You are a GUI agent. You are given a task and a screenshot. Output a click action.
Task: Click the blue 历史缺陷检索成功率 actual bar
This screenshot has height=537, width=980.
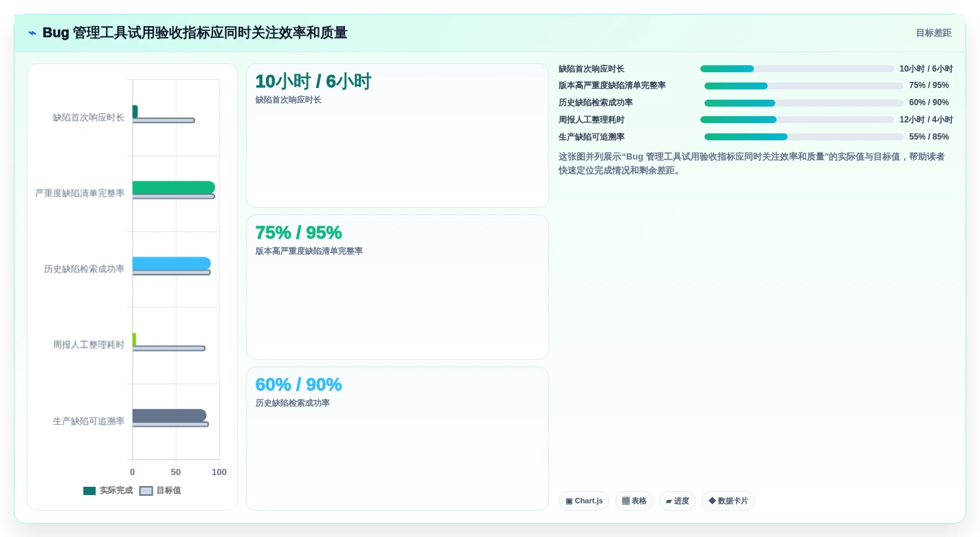point(172,263)
